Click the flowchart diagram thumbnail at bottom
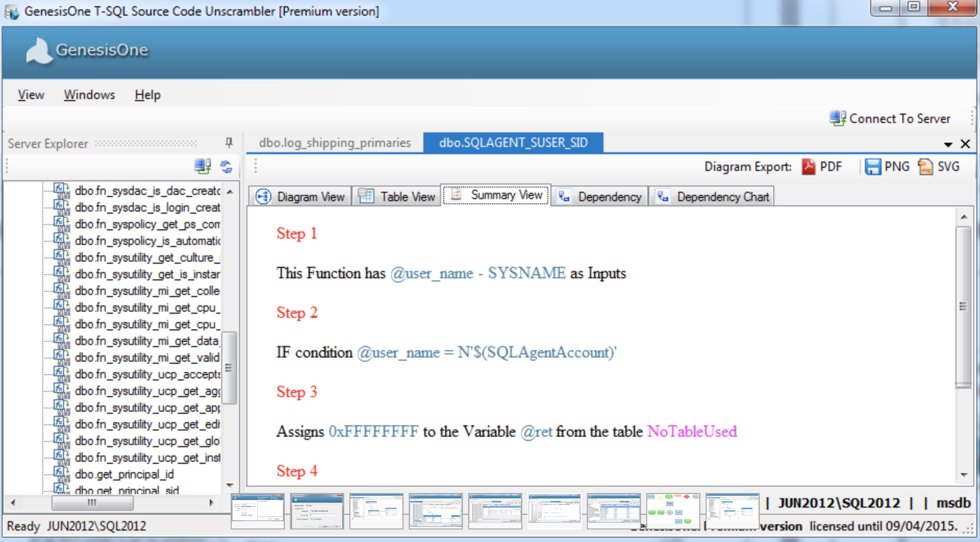The width and height of the screenshot is (980, 542). [x=673, y=511]
